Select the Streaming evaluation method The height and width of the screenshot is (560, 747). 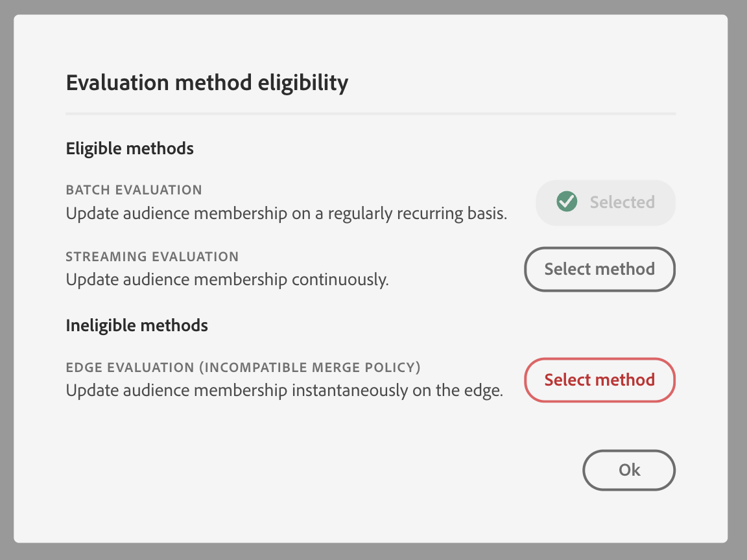point(599,269)
